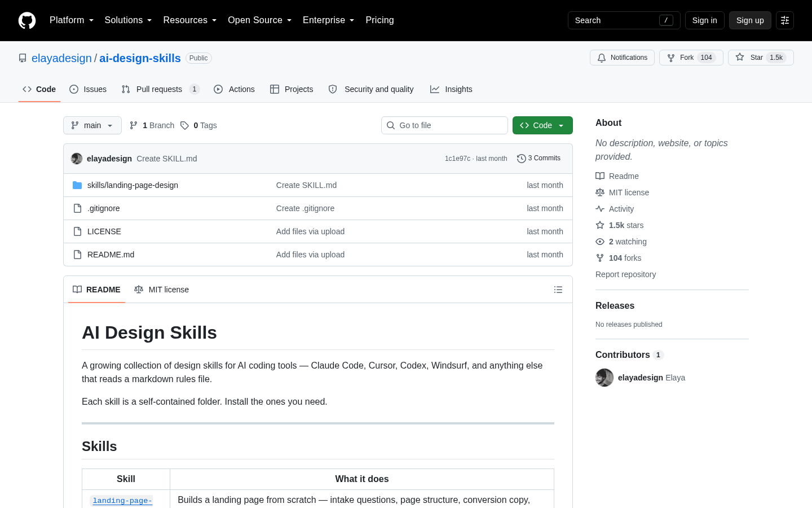Click the file icon beside README.md
The image size is (812, 508).
(x=77, y=255)
